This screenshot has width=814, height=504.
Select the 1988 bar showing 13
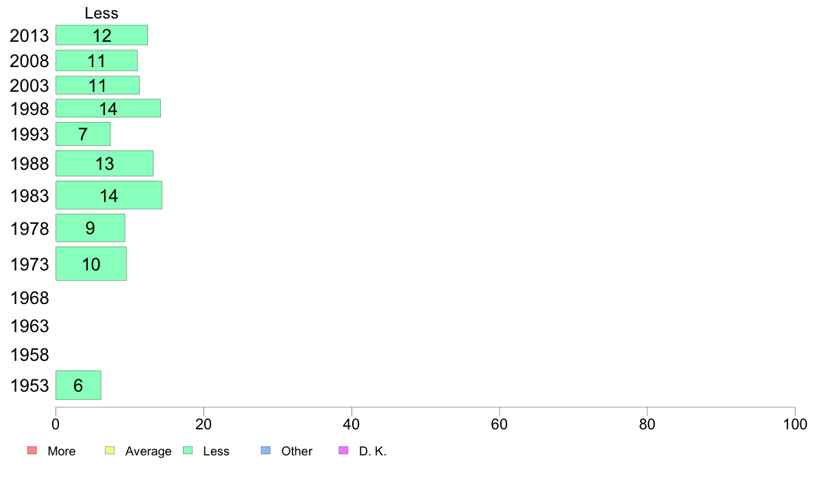click(104, 164)
